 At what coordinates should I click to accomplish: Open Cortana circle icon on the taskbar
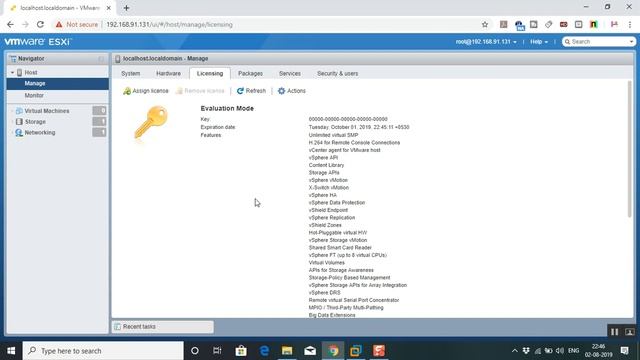tap(195, 351)
